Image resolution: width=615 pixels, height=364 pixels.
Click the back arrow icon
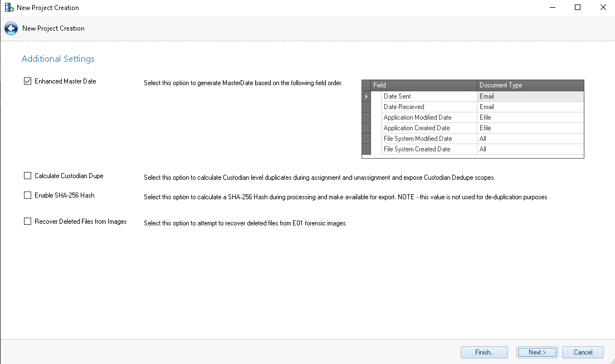click(11, 28)
